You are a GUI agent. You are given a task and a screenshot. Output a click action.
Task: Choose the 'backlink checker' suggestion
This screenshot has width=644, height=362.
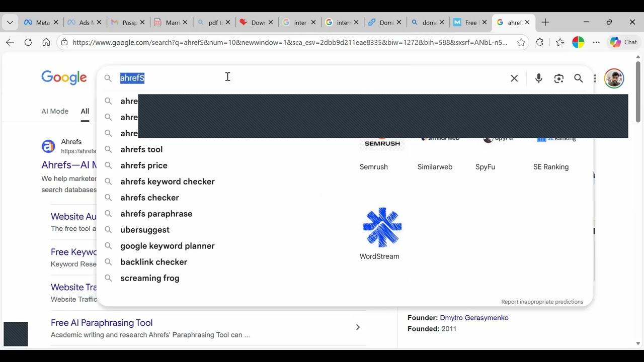[x=153, y=262]
